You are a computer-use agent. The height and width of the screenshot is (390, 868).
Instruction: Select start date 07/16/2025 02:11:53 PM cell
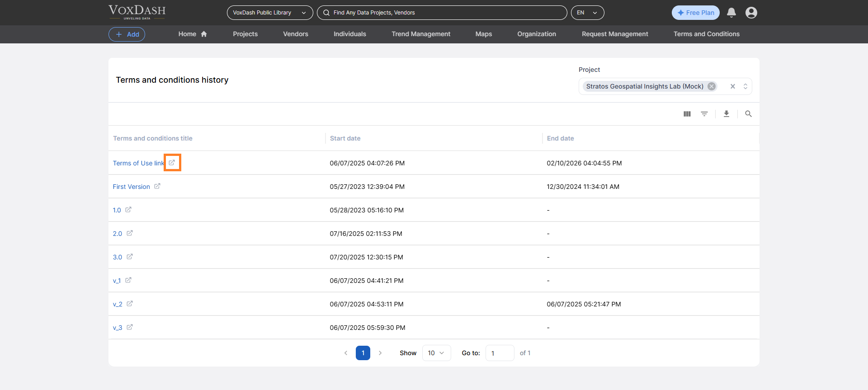pyautogui.click(x=366, y=234)
